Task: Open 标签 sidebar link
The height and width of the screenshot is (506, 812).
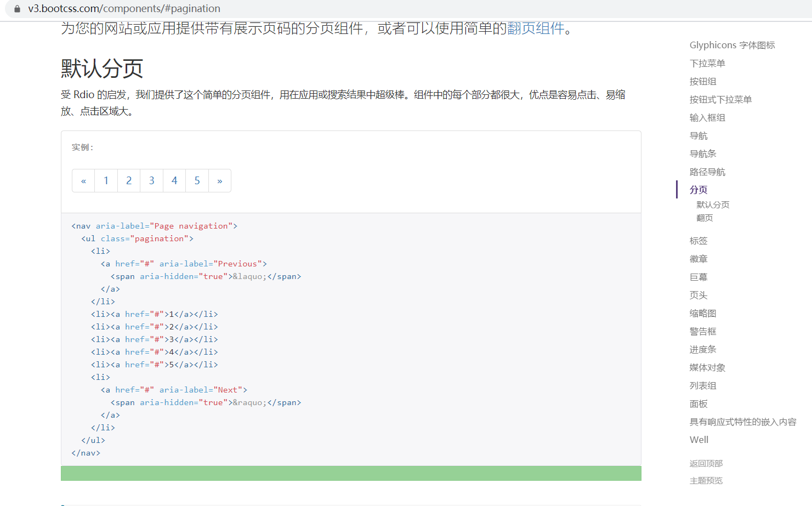Action: coord(699,241)
